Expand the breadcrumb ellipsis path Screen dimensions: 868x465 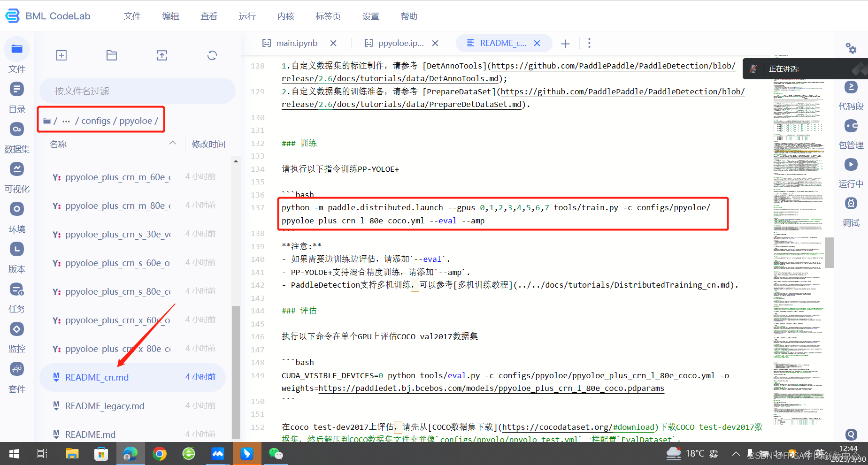coord(66,121)
